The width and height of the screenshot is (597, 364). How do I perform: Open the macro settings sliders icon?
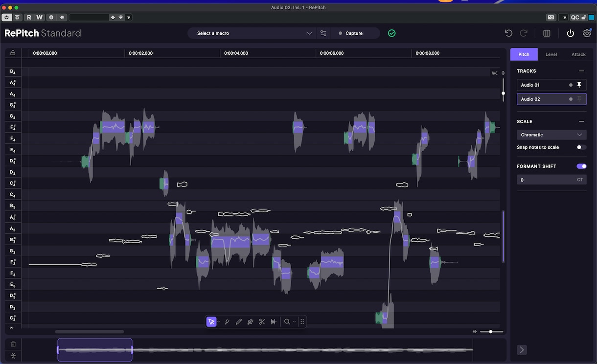click(323, 33)
